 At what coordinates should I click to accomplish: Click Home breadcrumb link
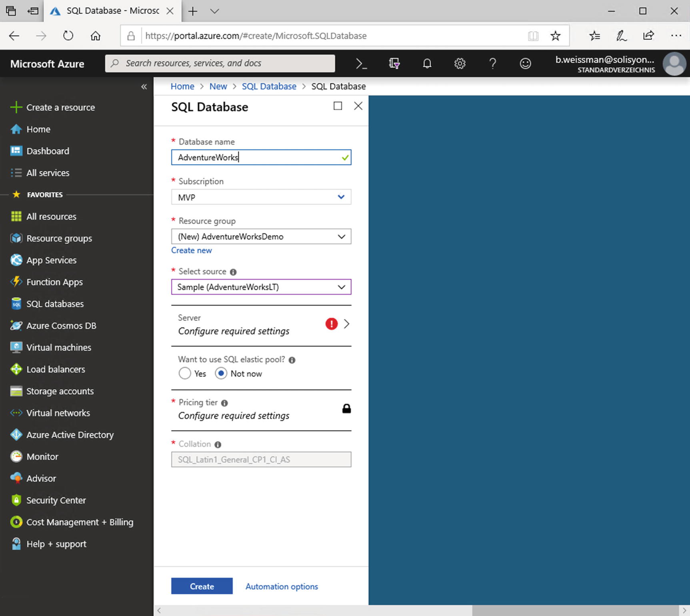pos(182,86)
